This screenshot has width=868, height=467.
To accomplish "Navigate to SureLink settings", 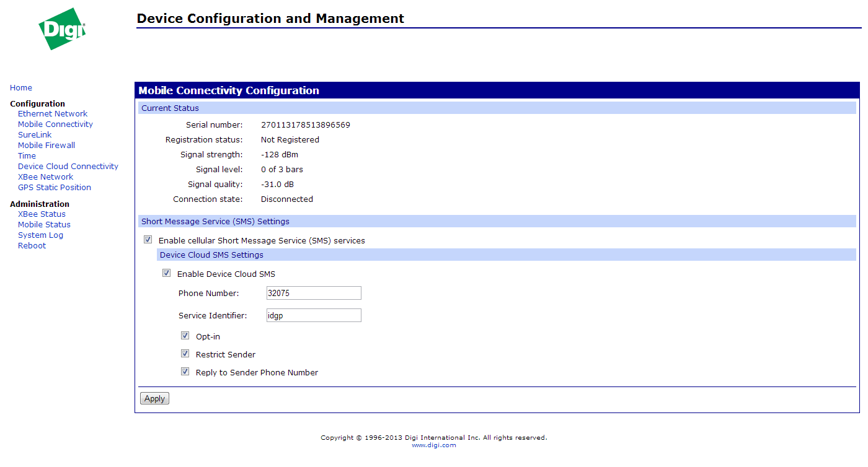I will tap(35, 135).
